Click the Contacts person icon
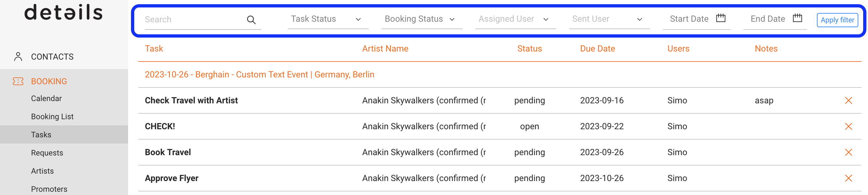This screenshot has height=195, width=868. (18, 57)
